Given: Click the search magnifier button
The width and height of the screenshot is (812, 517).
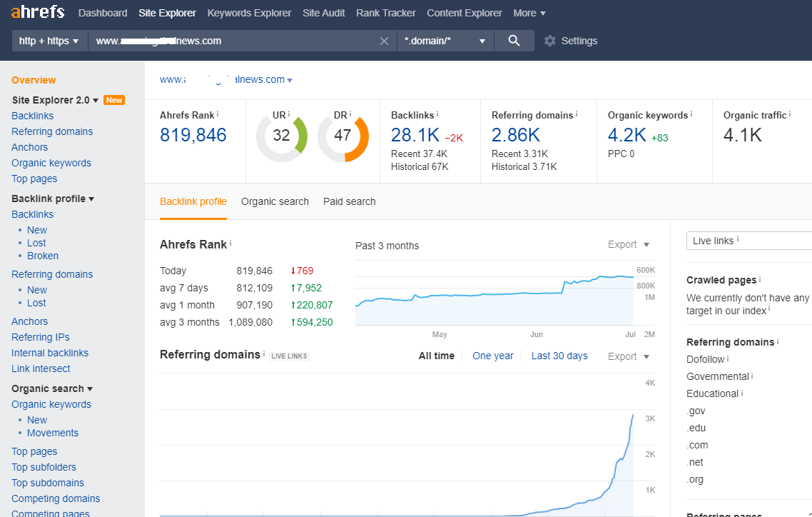Looking at the screenshot, I should (x=514, y=41).
